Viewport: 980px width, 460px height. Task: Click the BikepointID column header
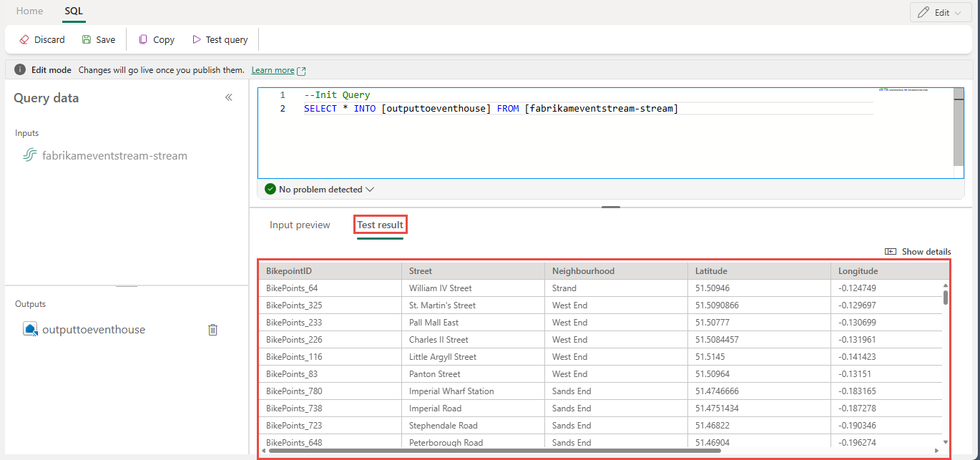[x=289, y=271]
